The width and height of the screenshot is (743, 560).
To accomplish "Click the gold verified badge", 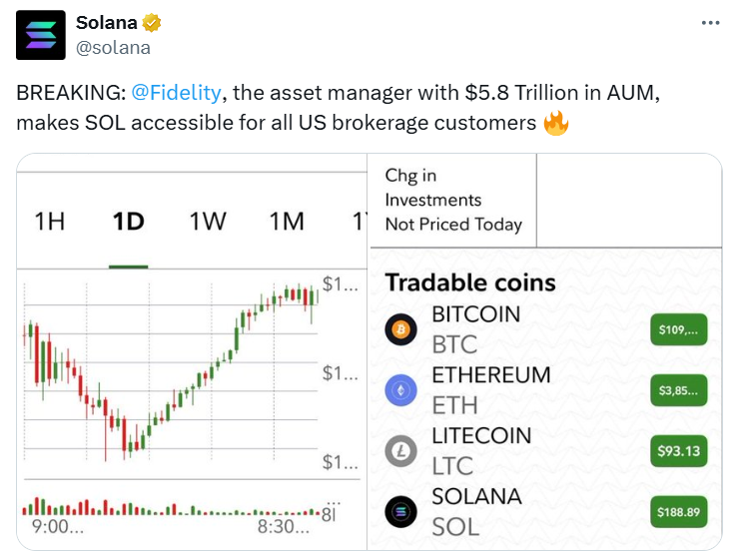I will point(153,23).
